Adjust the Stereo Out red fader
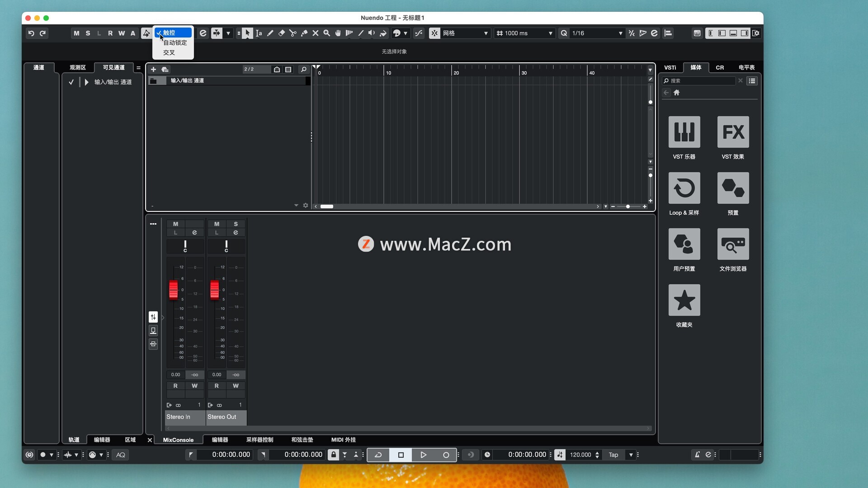 (214, 290)
